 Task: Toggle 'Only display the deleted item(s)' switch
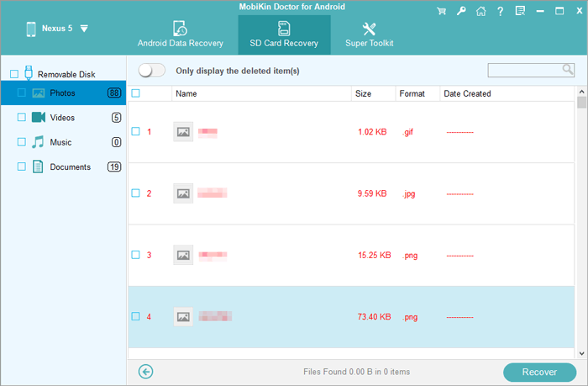coord(152,71)
